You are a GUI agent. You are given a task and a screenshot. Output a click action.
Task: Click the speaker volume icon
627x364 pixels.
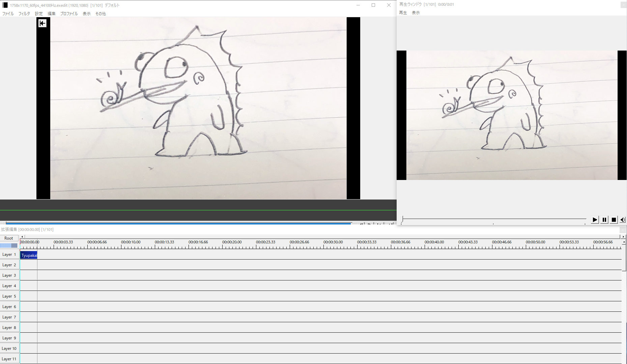[622, 220]
